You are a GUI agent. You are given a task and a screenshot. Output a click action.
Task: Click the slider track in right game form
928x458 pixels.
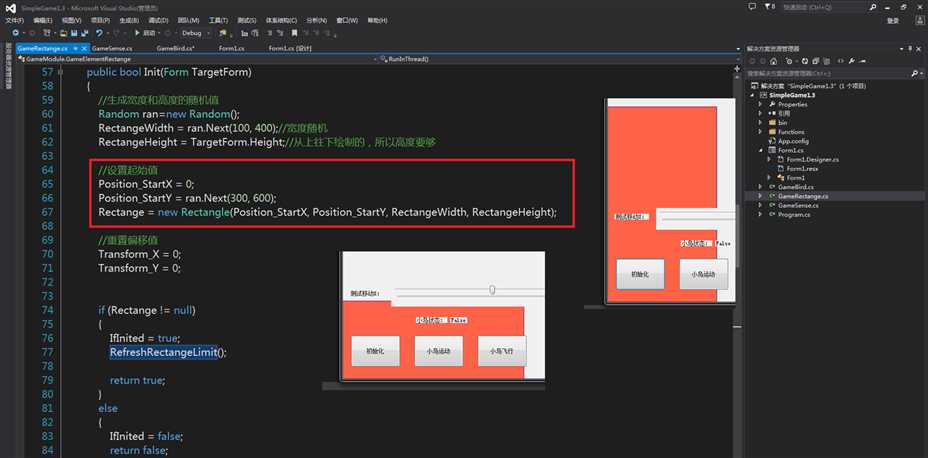click(697, 218)
